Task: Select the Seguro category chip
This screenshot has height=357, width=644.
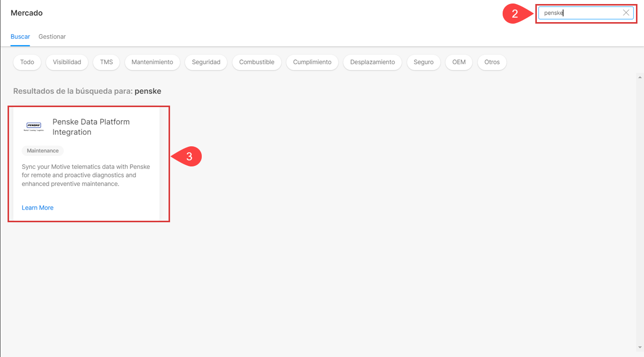Action: coord(424,62)
